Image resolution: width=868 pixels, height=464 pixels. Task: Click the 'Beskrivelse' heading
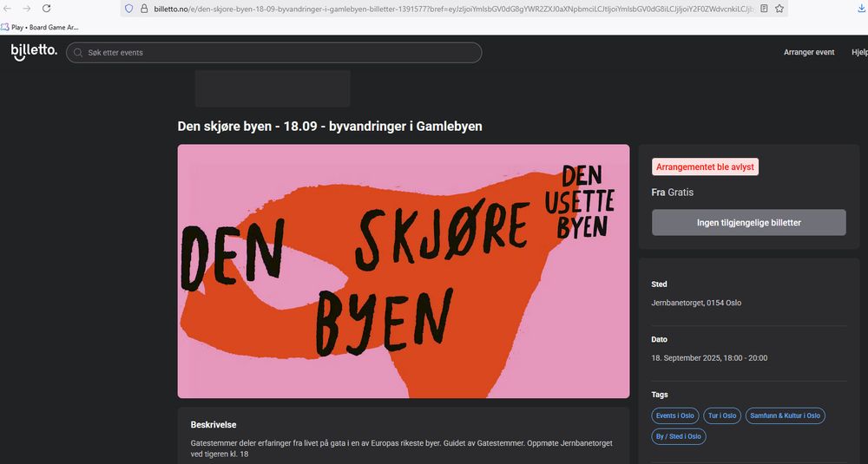click(x=214, y=425)
